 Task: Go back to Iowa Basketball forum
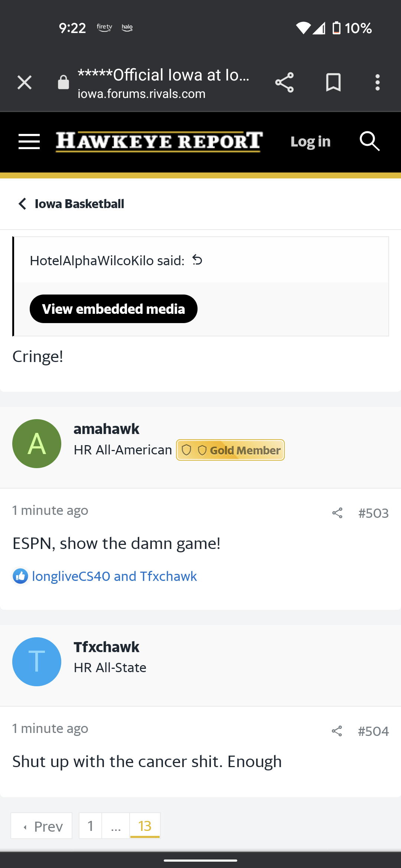click(71, 204)
